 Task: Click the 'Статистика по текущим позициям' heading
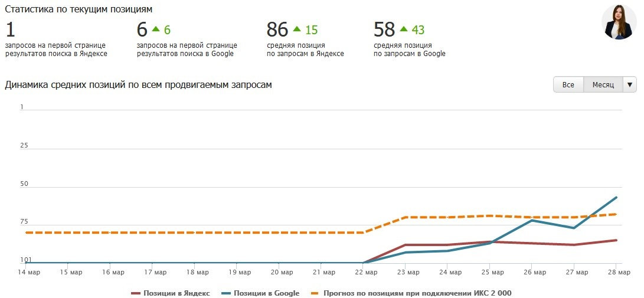[79, 9]
